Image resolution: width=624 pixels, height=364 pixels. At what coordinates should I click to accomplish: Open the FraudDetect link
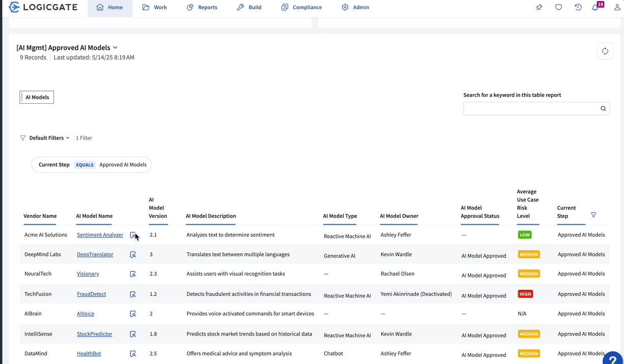(92, 294)
